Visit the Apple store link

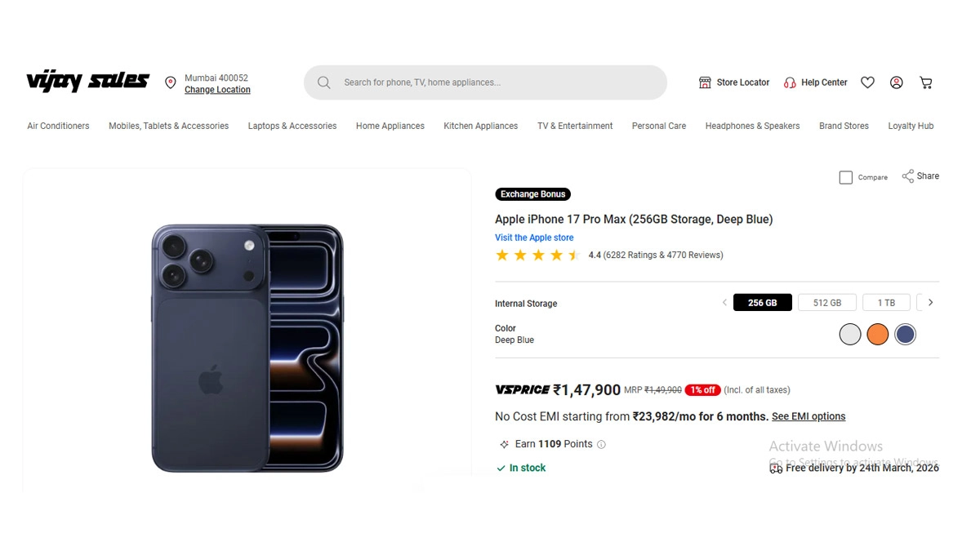pos(534,238)
